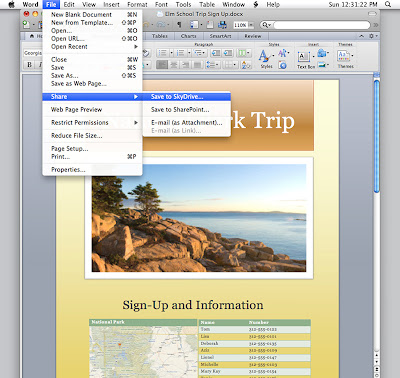
Task: Click the multilevel list icon
Action: [199, 53]
